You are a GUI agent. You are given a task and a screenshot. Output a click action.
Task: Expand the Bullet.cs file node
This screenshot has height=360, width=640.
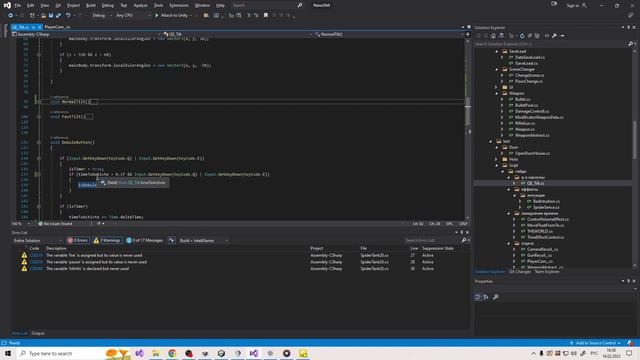(502, 99)
